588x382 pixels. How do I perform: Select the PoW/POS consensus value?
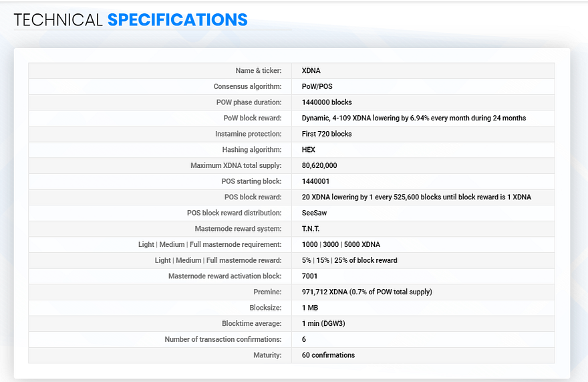click(x=317, y=86)
